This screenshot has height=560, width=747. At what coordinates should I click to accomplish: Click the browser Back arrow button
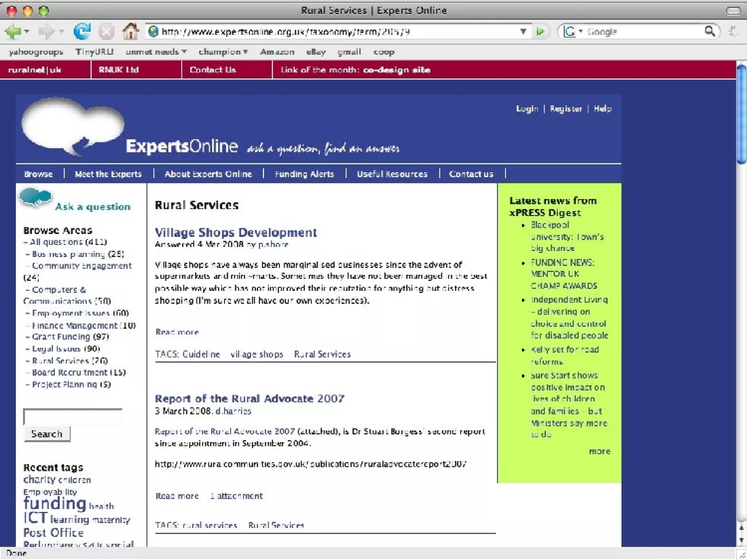13,32
